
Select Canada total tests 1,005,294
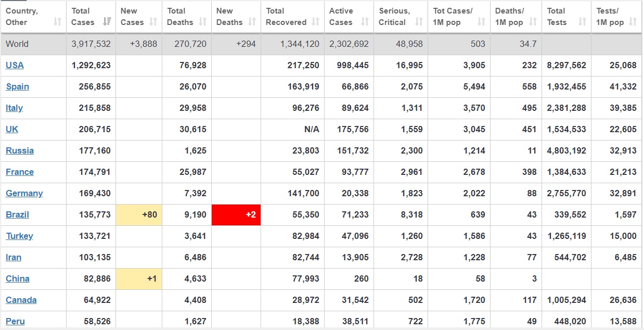[x=566, y=300]
